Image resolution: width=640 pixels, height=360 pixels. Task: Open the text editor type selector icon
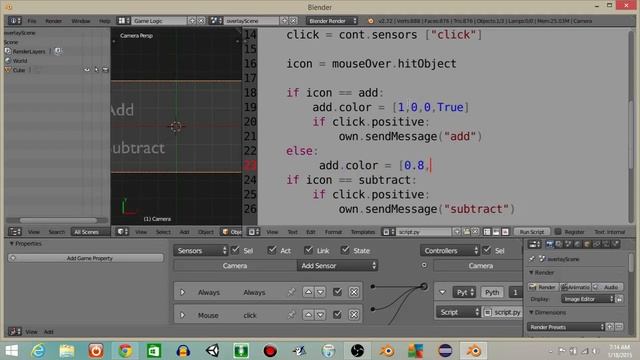(253, 232)
